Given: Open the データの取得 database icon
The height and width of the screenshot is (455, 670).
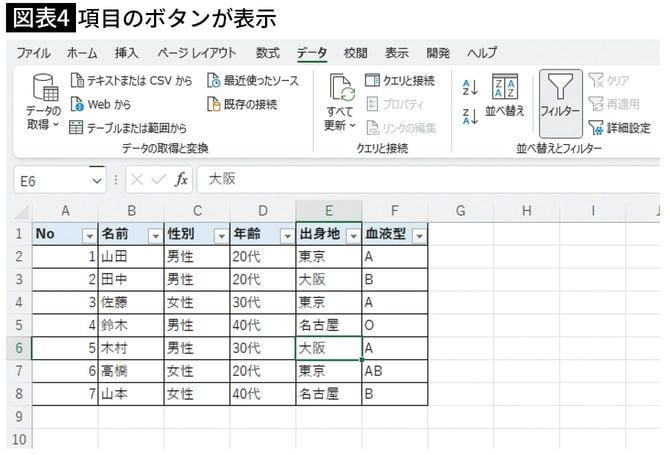Looking at the screenshot, I should click(x=45, y=87).
